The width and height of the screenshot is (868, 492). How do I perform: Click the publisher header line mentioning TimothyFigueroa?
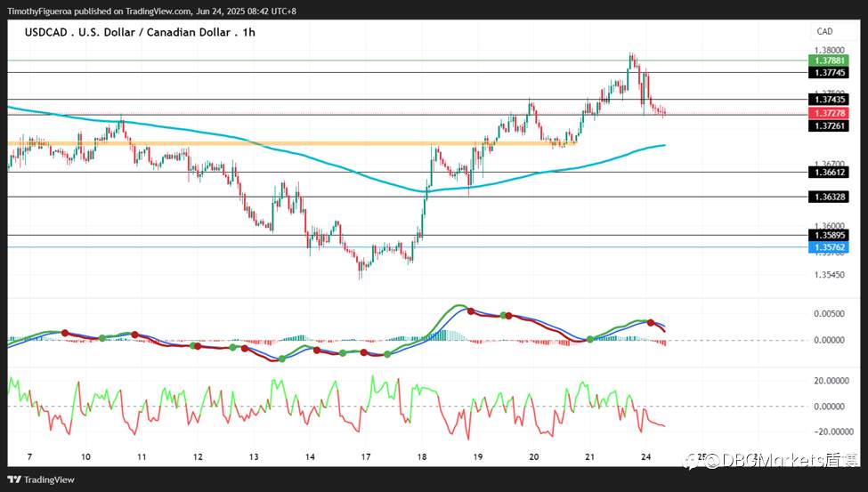click(151, 11)
